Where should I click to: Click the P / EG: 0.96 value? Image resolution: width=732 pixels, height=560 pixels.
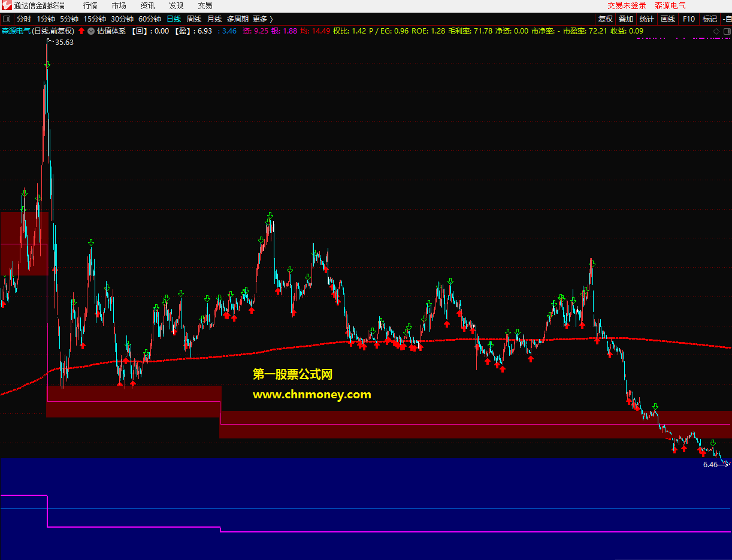(x=388, y=31)
